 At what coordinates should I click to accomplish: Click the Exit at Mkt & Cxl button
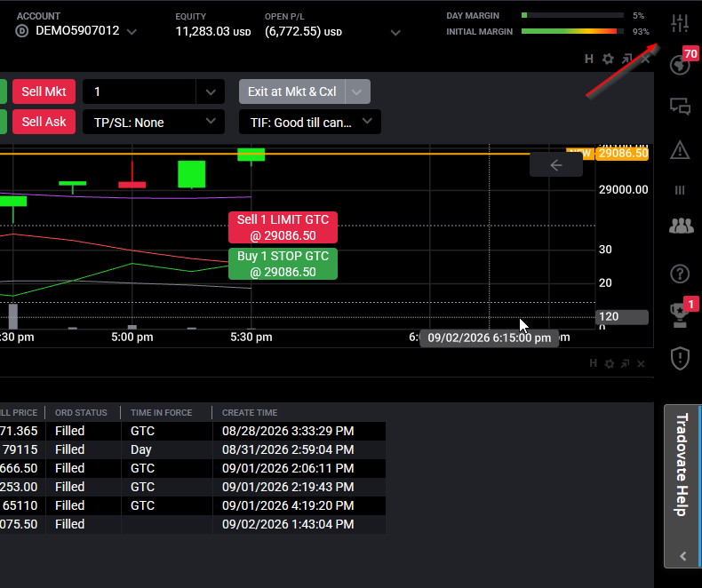point(291,91)
